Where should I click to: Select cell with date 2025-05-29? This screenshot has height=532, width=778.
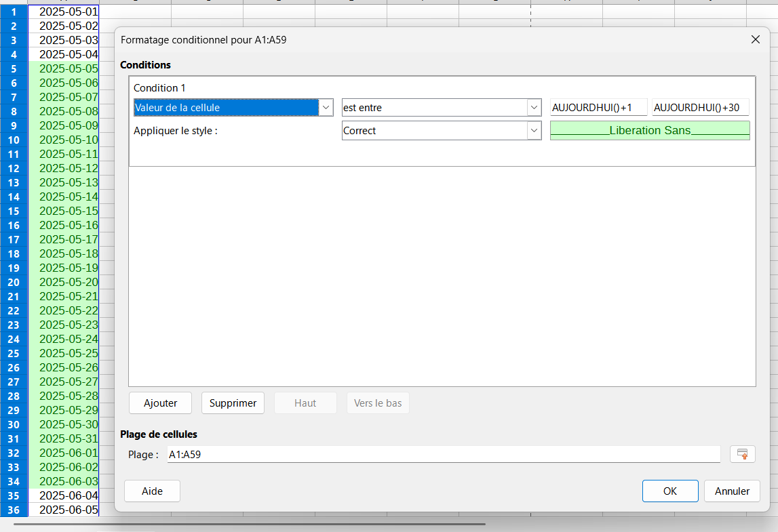pyautogui.click(x=64, y=411)
